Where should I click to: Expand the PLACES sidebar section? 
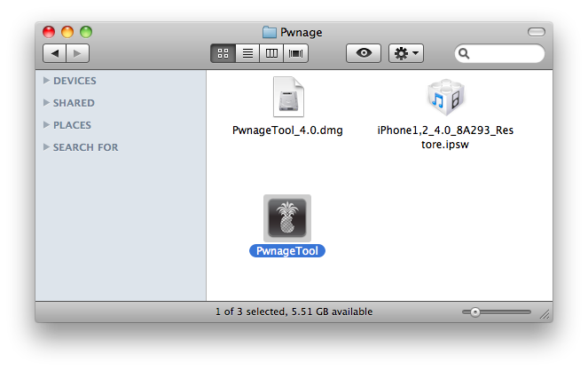(x=46, y=125)
